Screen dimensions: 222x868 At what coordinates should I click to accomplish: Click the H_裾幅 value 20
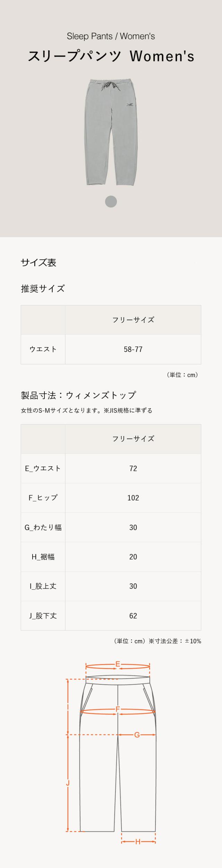click(133, 557)
